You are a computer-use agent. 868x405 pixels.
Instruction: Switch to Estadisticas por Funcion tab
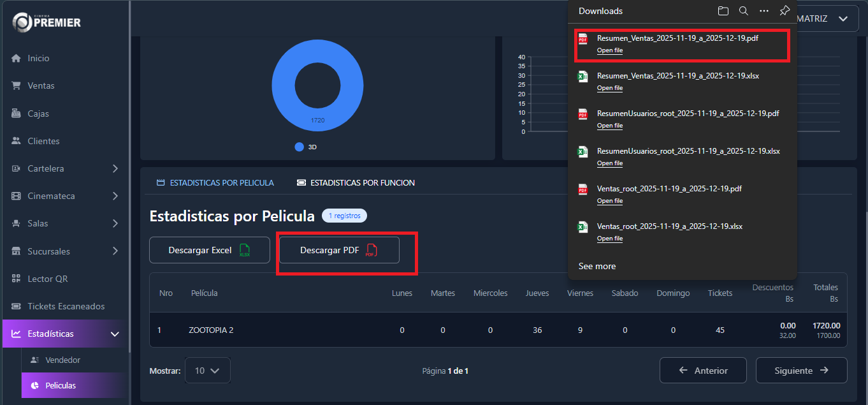pyautogui.click(x=356, y=183)
